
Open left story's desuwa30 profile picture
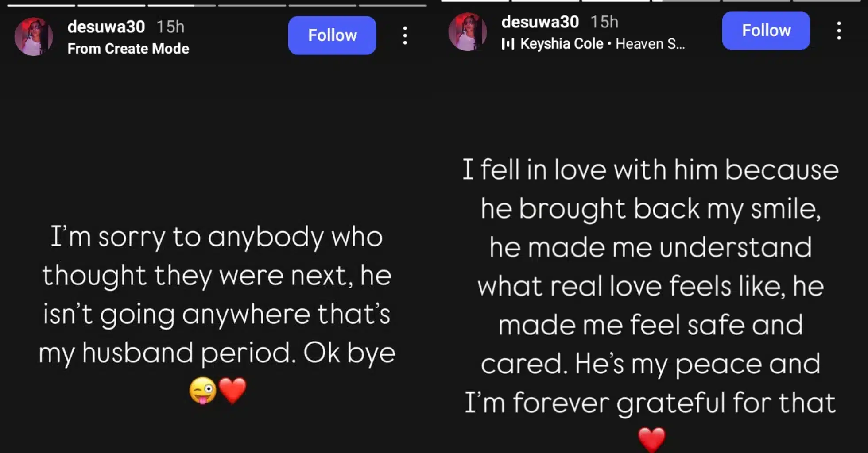34,36
